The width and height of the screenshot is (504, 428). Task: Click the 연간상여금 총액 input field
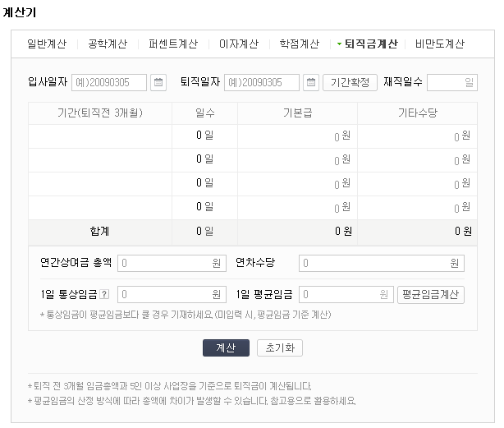coord(172,264)
